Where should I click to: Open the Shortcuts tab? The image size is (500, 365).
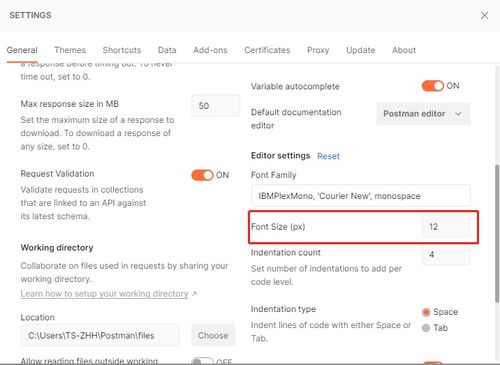coord(122,50)
